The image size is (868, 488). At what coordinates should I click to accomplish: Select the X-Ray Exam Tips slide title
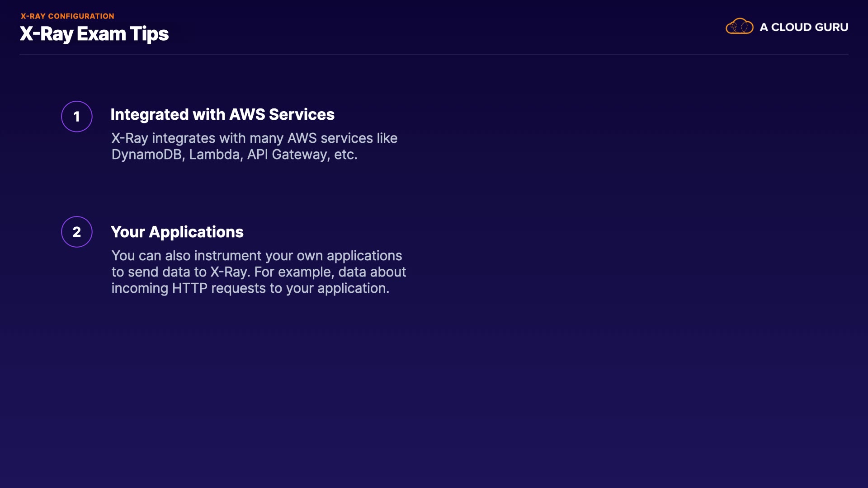[x=94, y=34]
